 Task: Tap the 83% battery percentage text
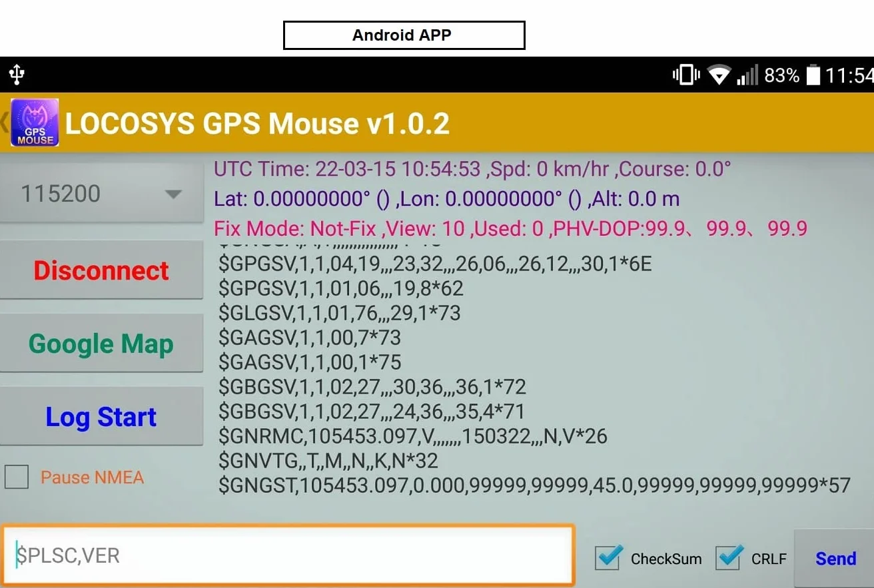click(x=781, y=75)
